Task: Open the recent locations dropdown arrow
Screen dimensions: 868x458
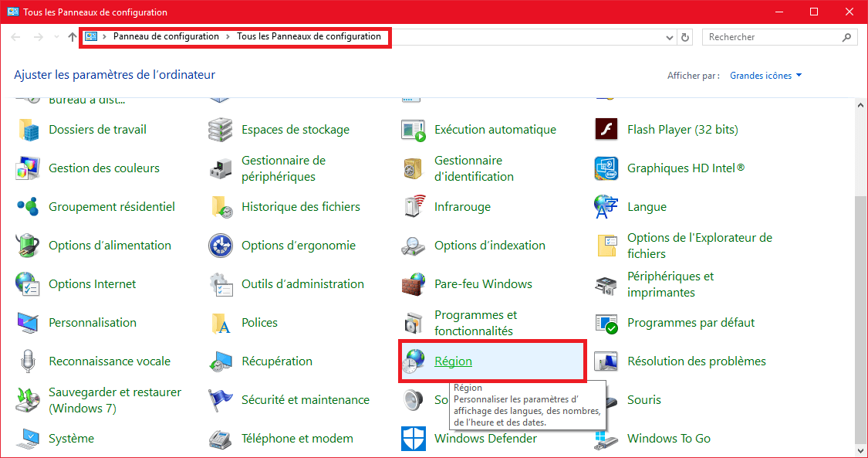Action: [x=56, y=37]
